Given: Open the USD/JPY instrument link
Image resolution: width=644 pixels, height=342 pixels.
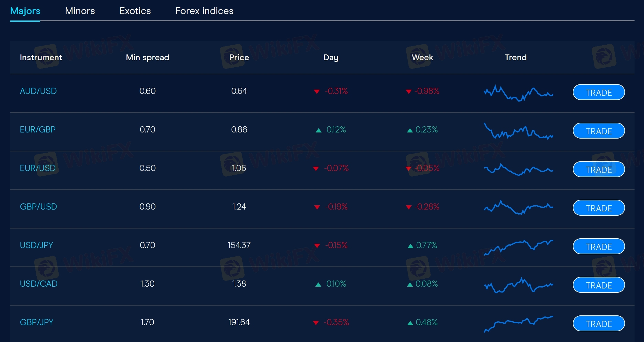Looking at the screenshot, I should click(36, 245).
